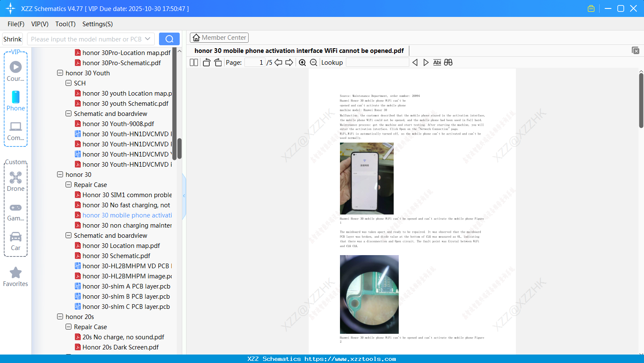The width and height of the screenshot is (644, 363).
Task: Open honor 30Pro-Schematic.pdf
Action: point(118,63)
